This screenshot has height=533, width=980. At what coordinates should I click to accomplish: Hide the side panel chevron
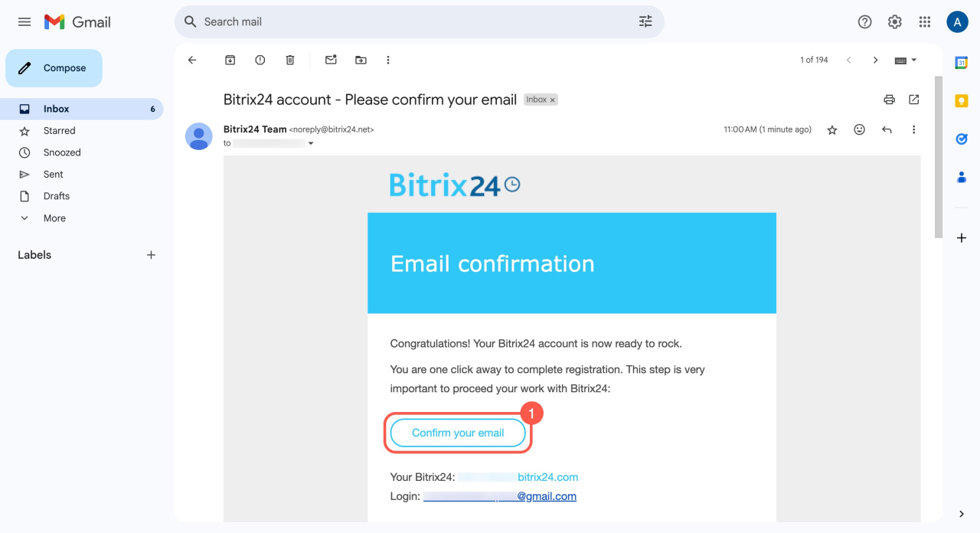(962, 514)
